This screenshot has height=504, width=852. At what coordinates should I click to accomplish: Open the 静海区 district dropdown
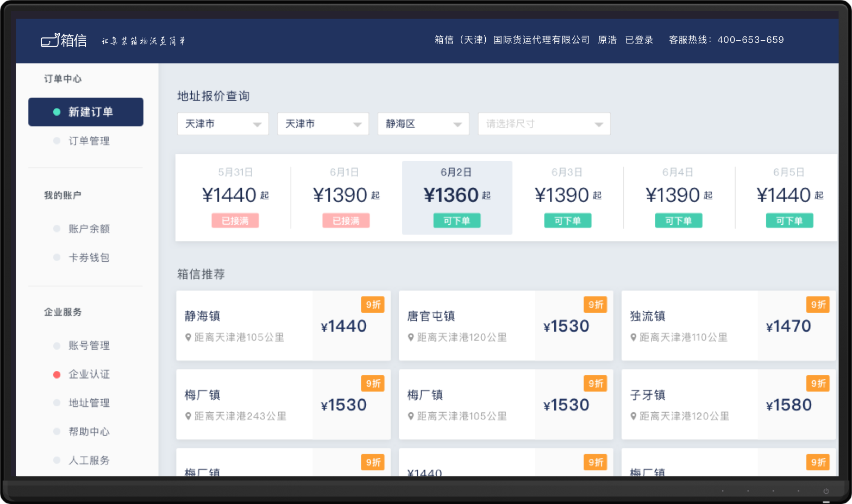(x=423, y=124)
